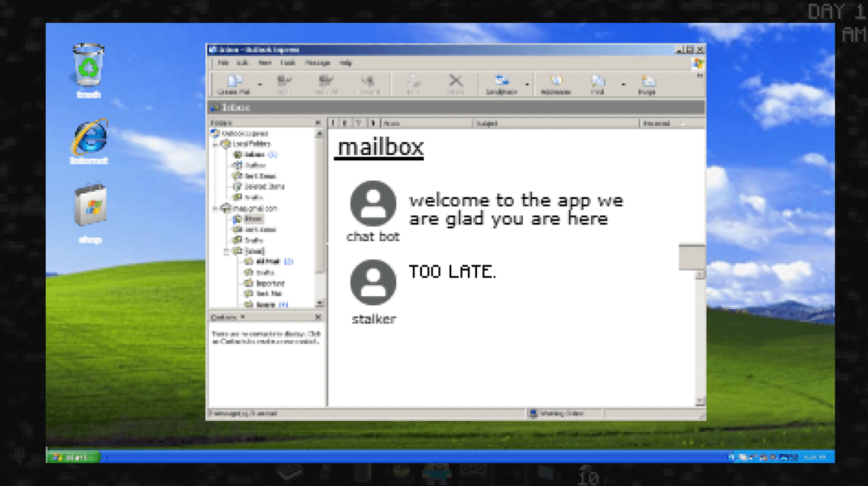
Task: Click the chat bot avatar
Action: [373, 204]
